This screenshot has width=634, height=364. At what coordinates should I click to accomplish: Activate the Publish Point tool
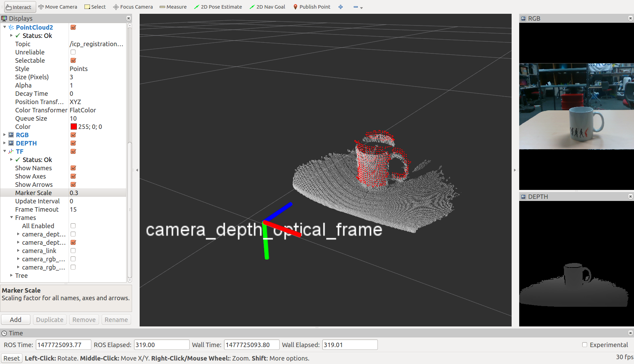coord(312,7)
